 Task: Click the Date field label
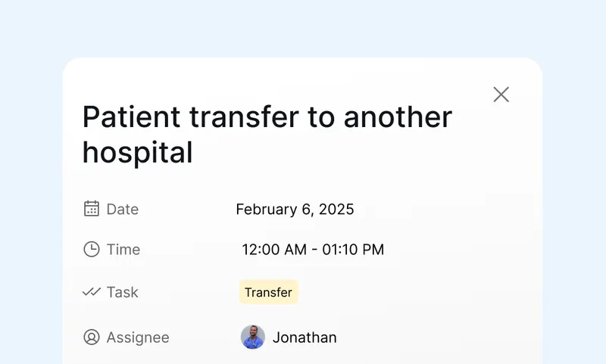123,209
